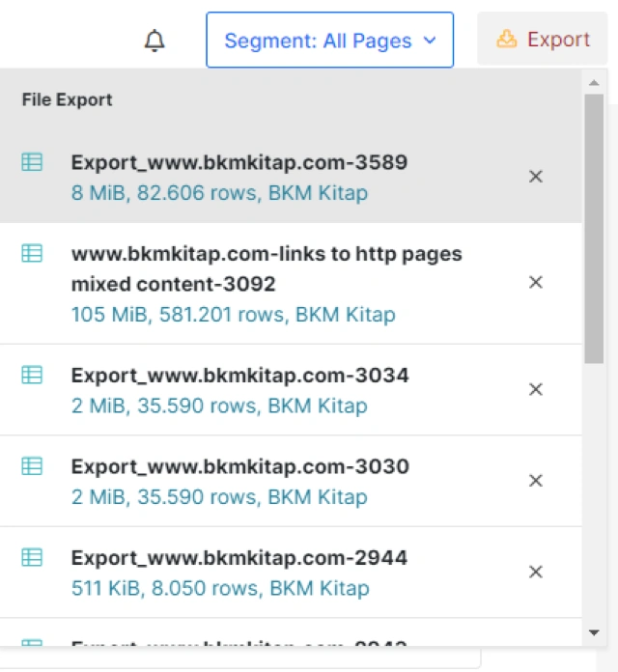Open Export_www.bkmkitap.com-2944 file entry
This screenshot has height=672, width=618.
(x=239, y=558)
